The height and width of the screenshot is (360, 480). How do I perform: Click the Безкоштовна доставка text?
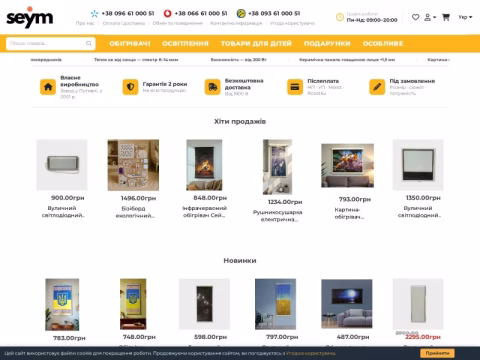coord(244,84)
